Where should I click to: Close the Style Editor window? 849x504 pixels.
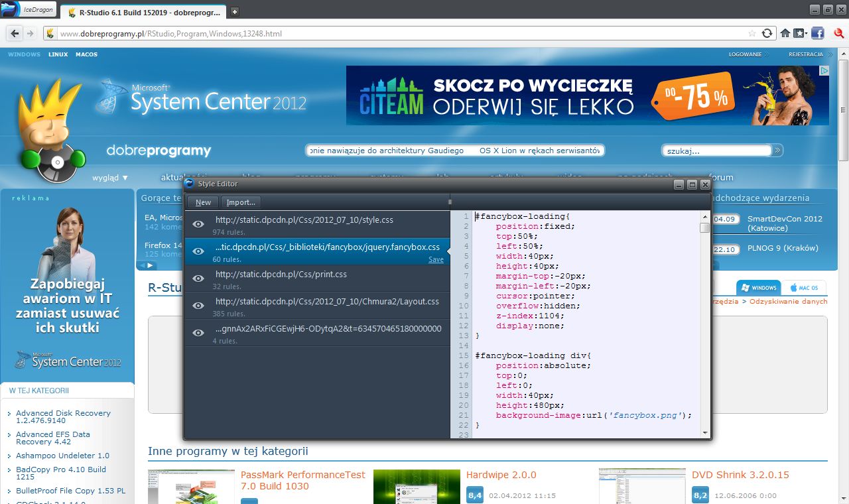704,184
